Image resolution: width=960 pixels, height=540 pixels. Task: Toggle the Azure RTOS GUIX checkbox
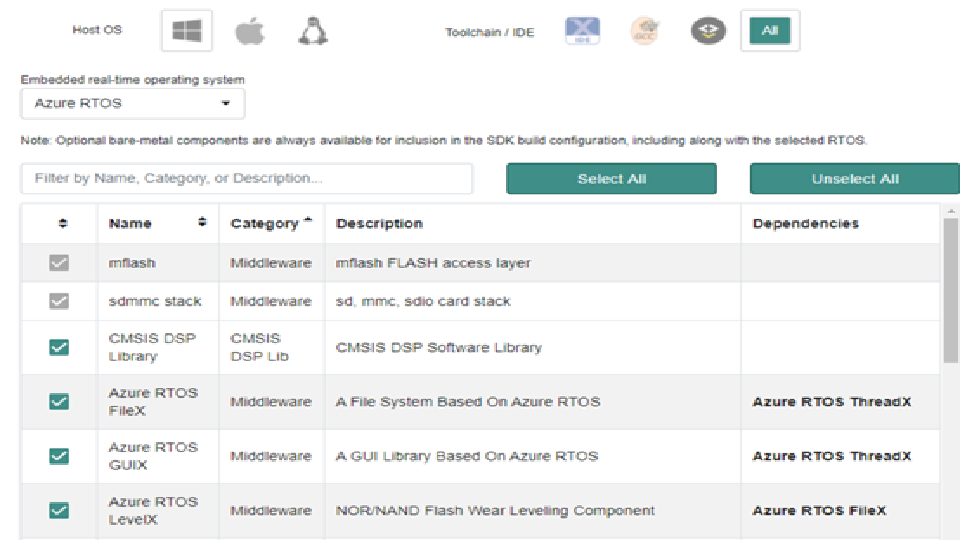(59, 456)
